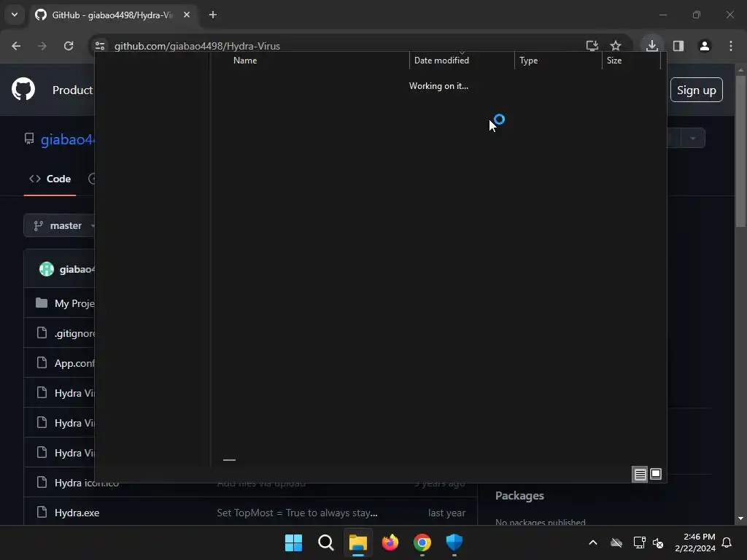Screen dimensions: 747x560
Task: Switch to Details view in file dialog
Action: point(640,474)
